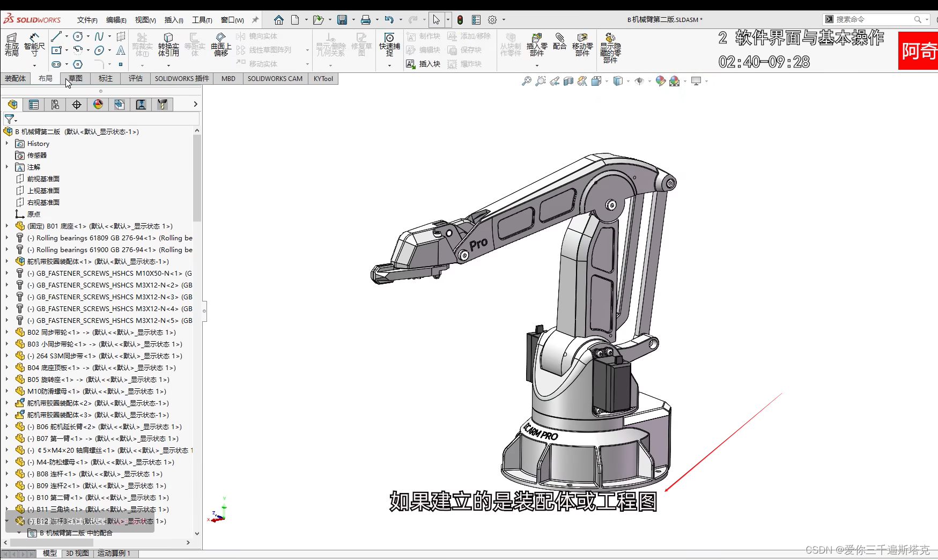This screenshot has width=938, height=560.
Task: Click Section View icon
Action: pos(568,81)
